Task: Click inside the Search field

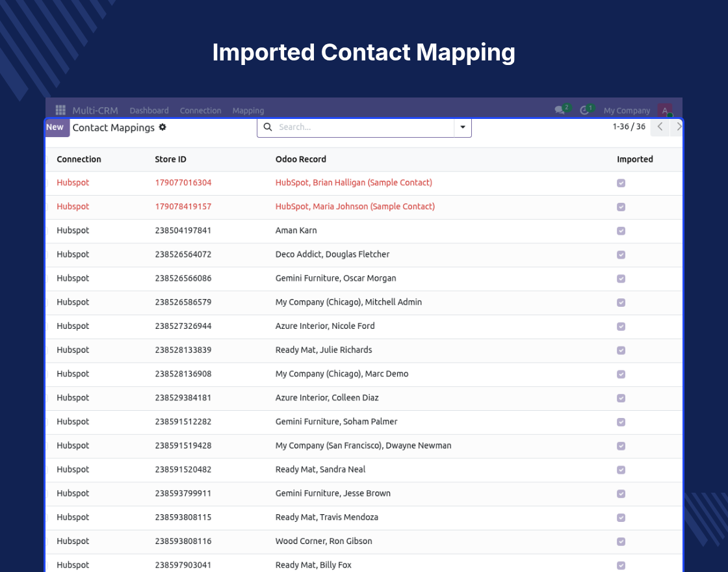Action: coord(365,127)
